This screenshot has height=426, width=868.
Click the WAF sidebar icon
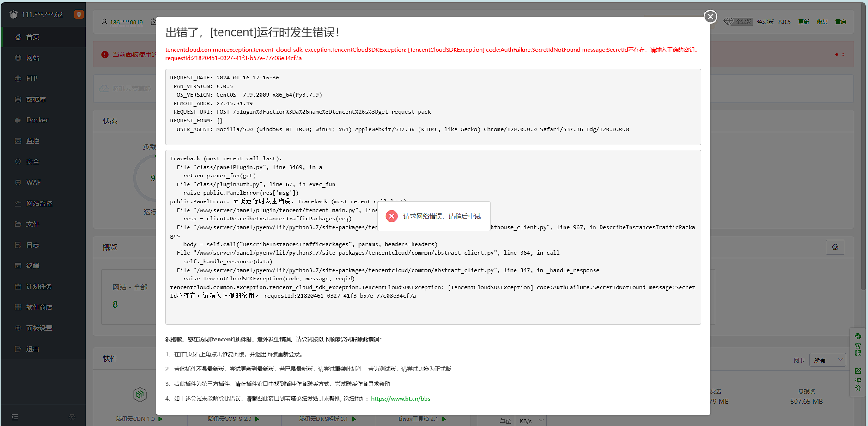coord(18,183)
